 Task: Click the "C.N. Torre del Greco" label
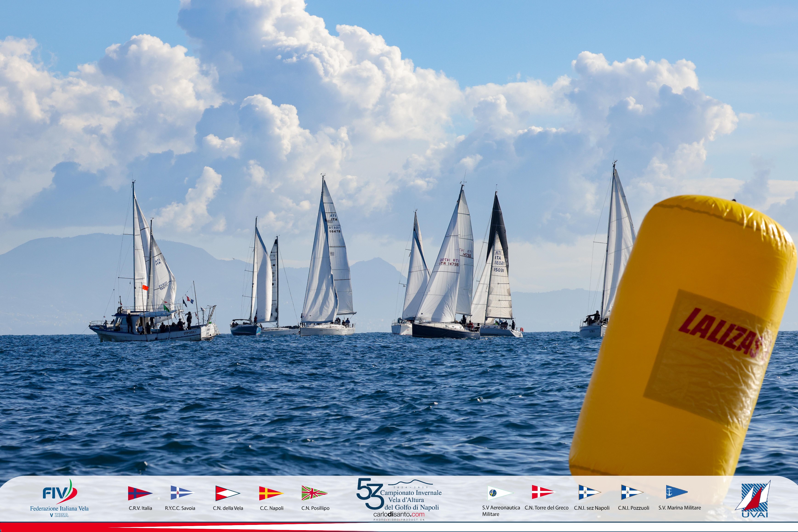[x=547, y=508]
